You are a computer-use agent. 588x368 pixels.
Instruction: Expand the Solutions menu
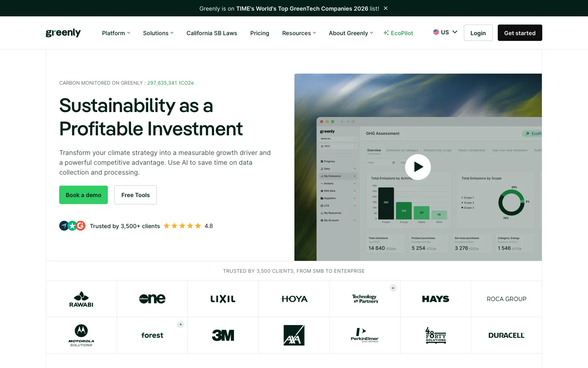158,33
